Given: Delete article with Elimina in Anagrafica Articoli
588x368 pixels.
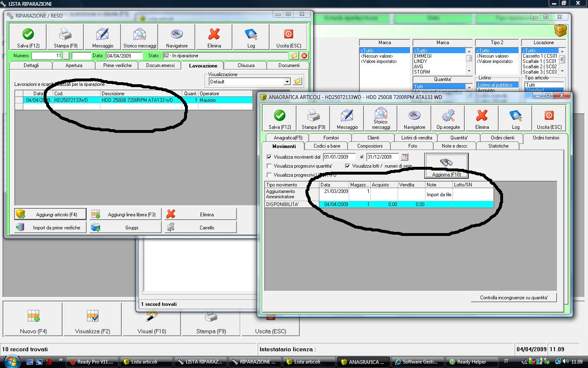Looking at the screenshot, I should pos(482,119).
